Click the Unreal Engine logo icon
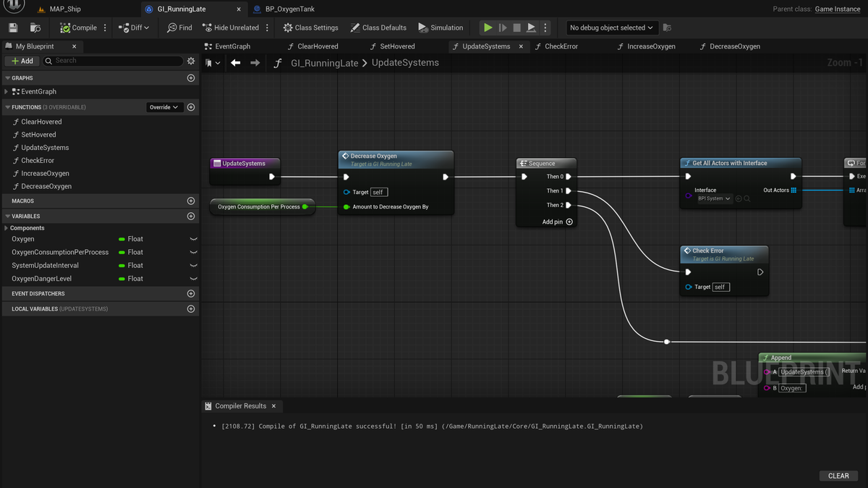This screenshot has width=868, height=488. pyautogui.click(x=14, y=7)
